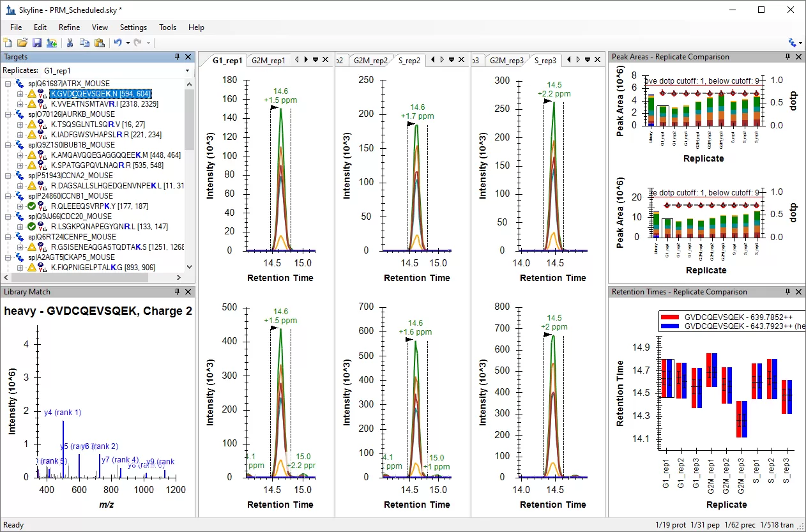Expand the ATRX_MOUSE protein tree node
Screen dimensions: 806x532
[x=8, y=84]
